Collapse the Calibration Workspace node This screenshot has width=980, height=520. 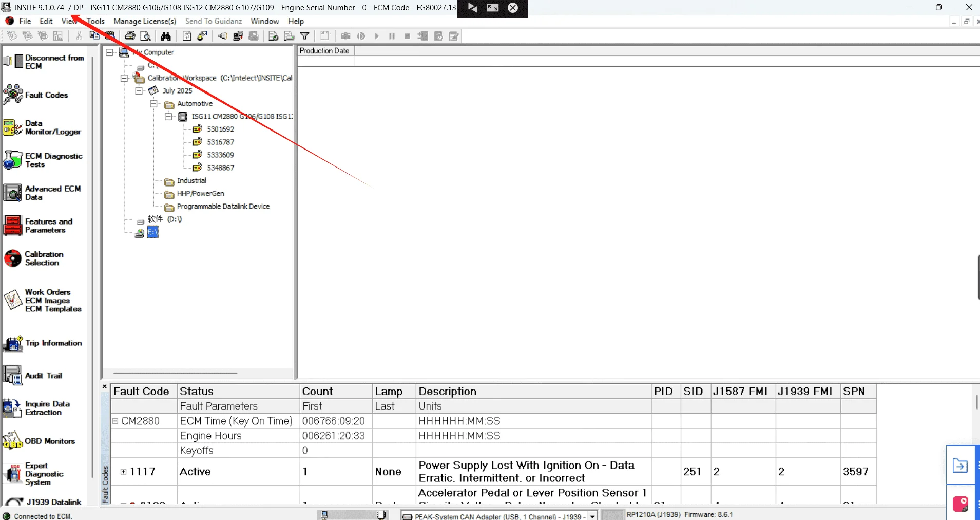[x=124, y=78]
